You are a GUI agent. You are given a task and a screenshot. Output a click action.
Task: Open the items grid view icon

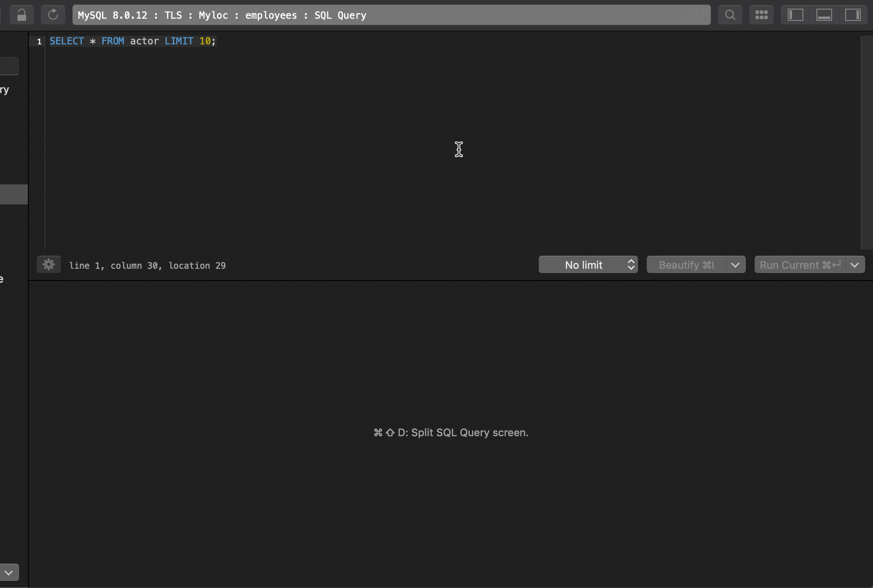(x=761, y=14)
